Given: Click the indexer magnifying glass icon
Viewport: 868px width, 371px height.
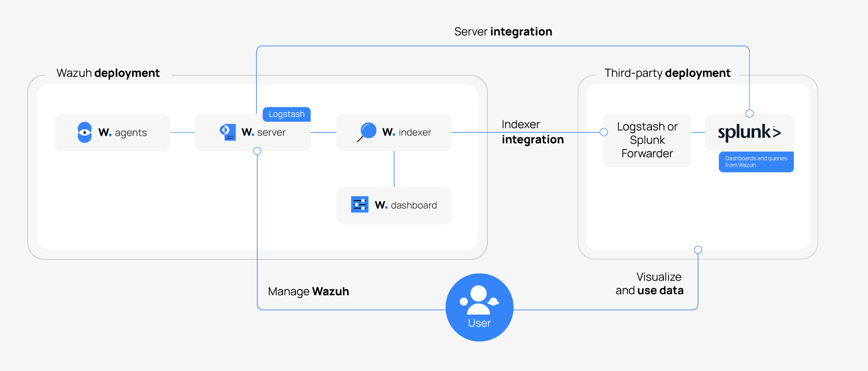Looking at the screenshot, I should [x=367, y=132].
